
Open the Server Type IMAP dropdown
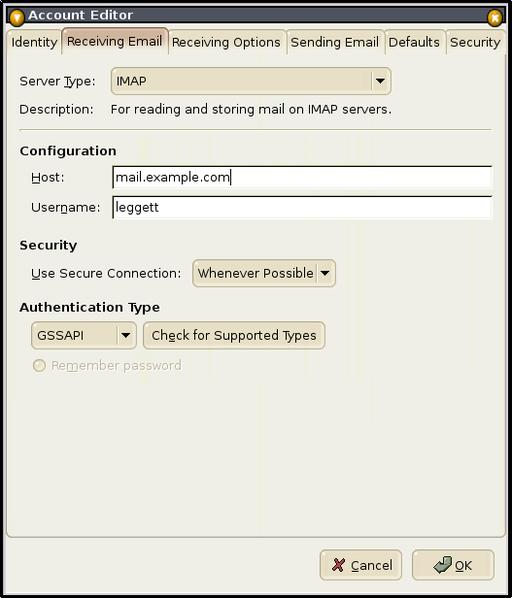pyautogui.click(x=251, y=81)
